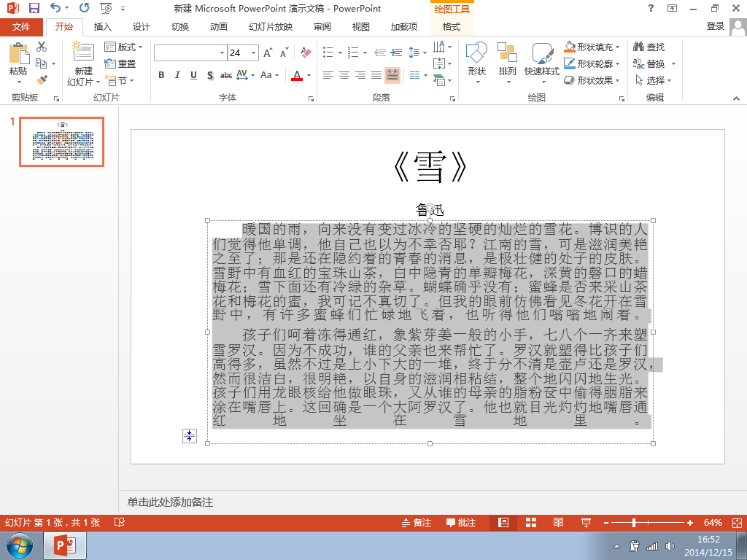Apply the red font color A swatch

point(297,75)
